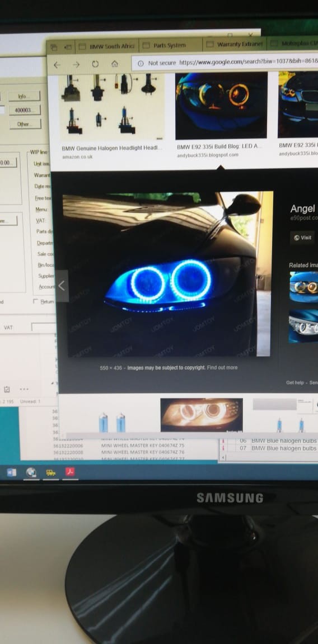This screenshot has width=318, height=644.
Task: Open the BMW app taskbar icon
Action: 31,473
